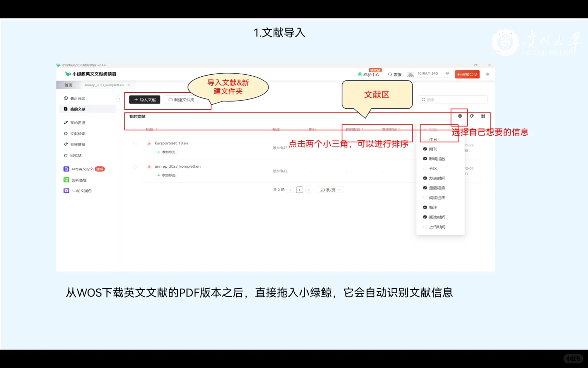Viewport: 588px width, 368px height.
Task: Add tag to annrep_2023_komplett.en via 添加标签
Action: click(x=166, y=175)
